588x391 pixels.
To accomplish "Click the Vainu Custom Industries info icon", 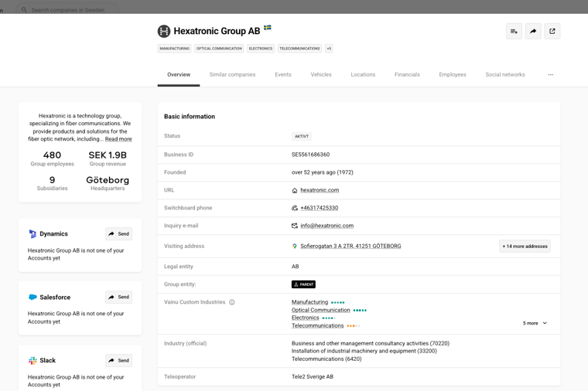I will tap(232, 302).
